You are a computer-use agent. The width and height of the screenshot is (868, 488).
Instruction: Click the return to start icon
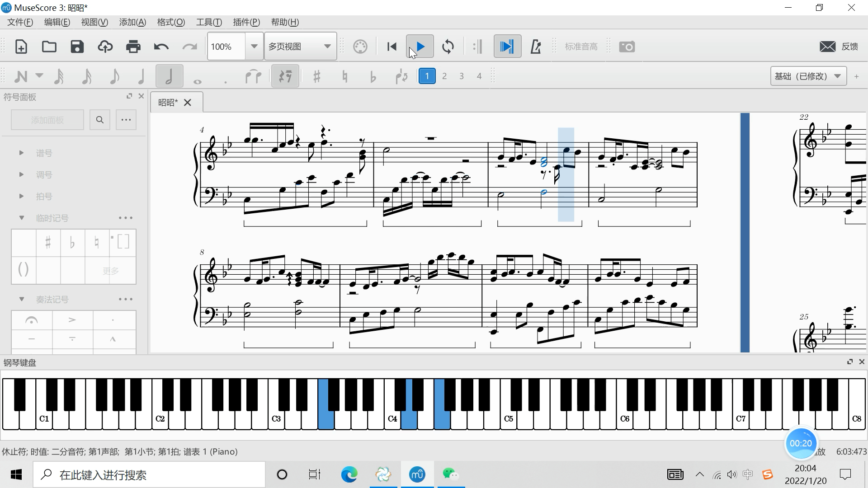(x=392, y=47)
